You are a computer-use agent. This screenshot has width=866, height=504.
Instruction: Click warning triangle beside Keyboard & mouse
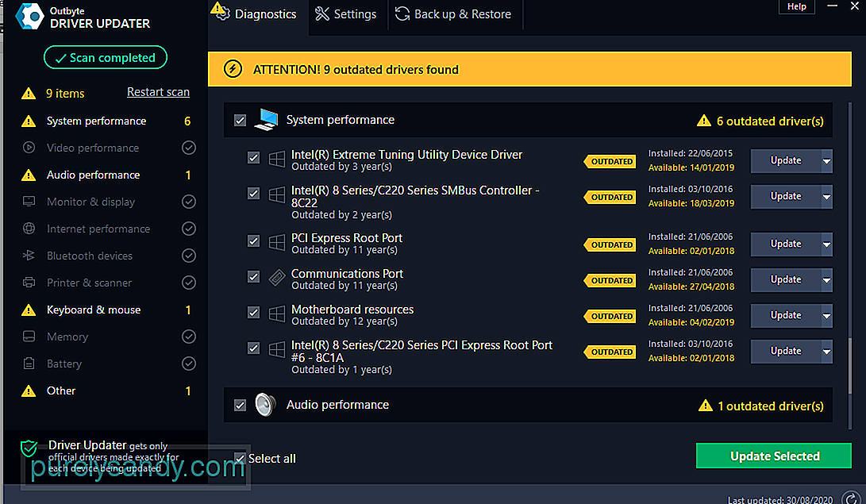pyautogui.click(x=28, y=310)
